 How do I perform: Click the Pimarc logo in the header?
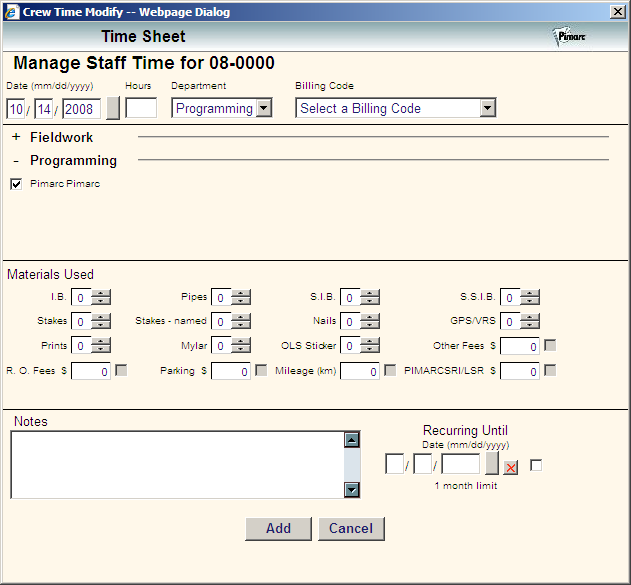click(x=570, y=37)
